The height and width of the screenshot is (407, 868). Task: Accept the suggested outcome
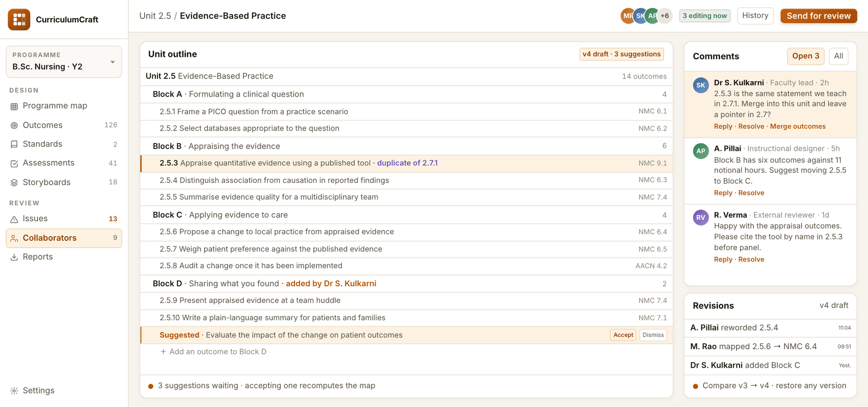[623, 335]
